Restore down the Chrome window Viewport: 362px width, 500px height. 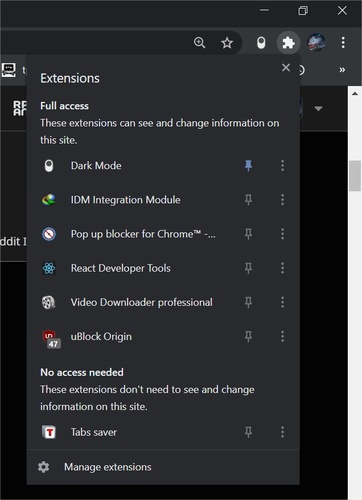tap(303, 11)
